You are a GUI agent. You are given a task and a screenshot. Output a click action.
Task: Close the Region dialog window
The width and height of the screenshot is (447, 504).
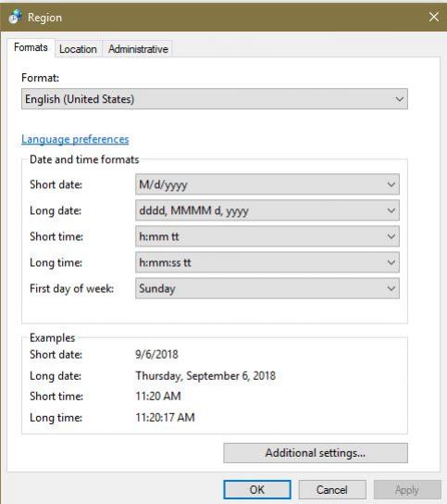(434, 17)
